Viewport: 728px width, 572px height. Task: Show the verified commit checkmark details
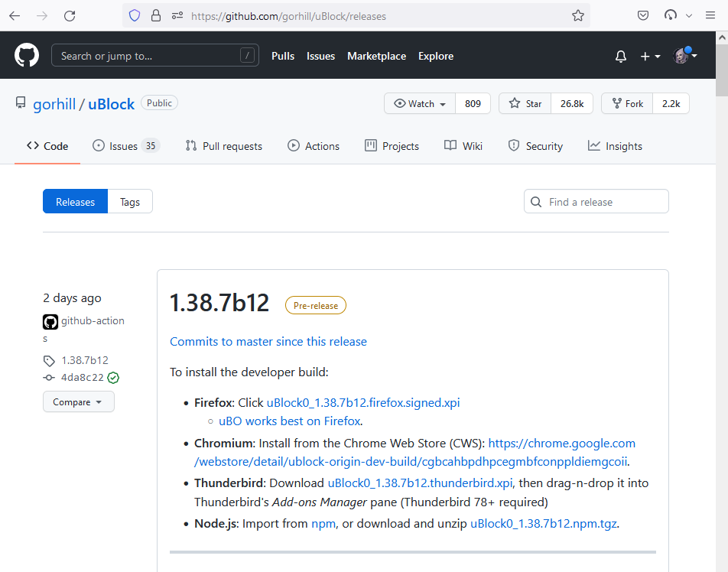click(113, 378)
